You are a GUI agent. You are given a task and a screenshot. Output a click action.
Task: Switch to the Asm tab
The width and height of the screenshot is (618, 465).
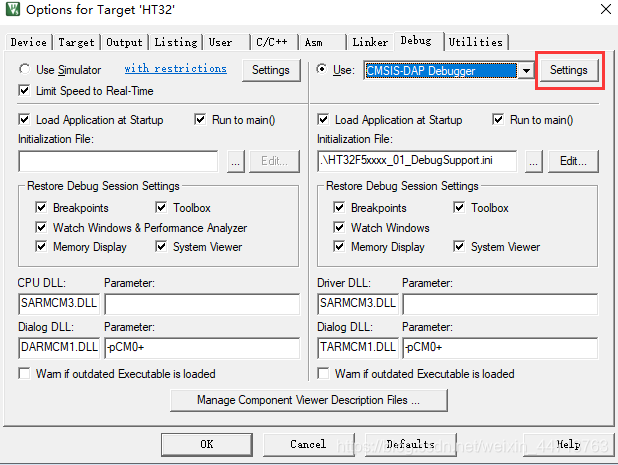[x=322, y=42]
